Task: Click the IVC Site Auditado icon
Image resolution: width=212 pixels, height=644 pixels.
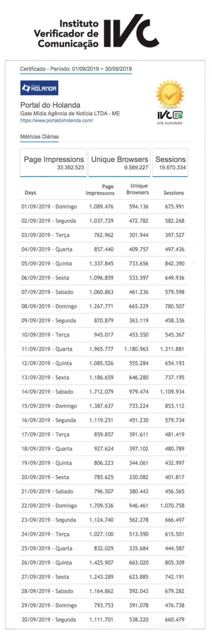Action: (x=170, y=117)
